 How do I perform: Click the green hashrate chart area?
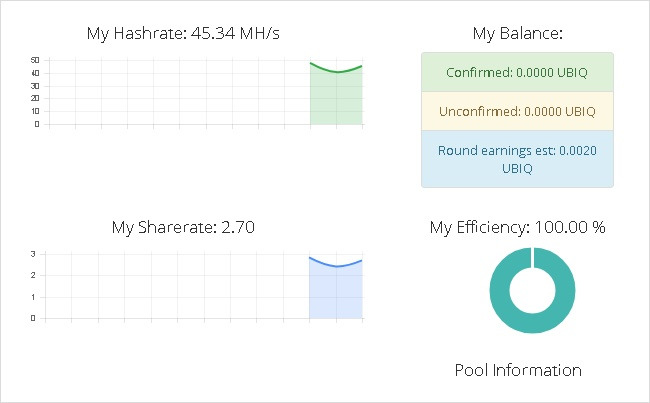click(x=336, y=99)
